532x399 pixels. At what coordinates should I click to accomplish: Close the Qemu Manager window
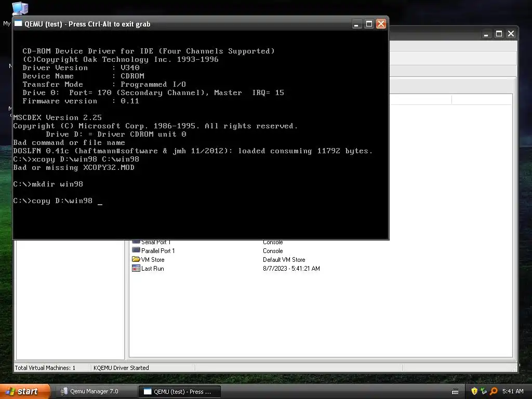point(511,34)
